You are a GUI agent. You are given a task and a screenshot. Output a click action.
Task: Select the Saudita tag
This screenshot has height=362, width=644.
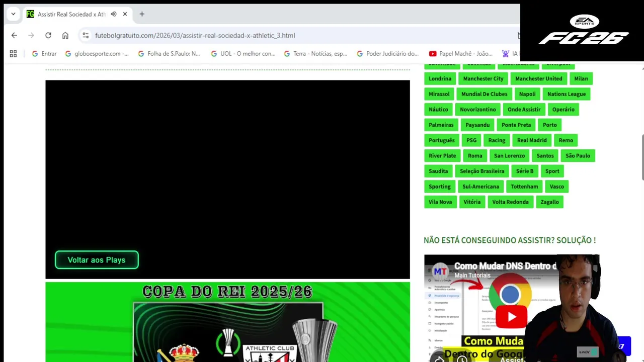(x=438, y=171)
